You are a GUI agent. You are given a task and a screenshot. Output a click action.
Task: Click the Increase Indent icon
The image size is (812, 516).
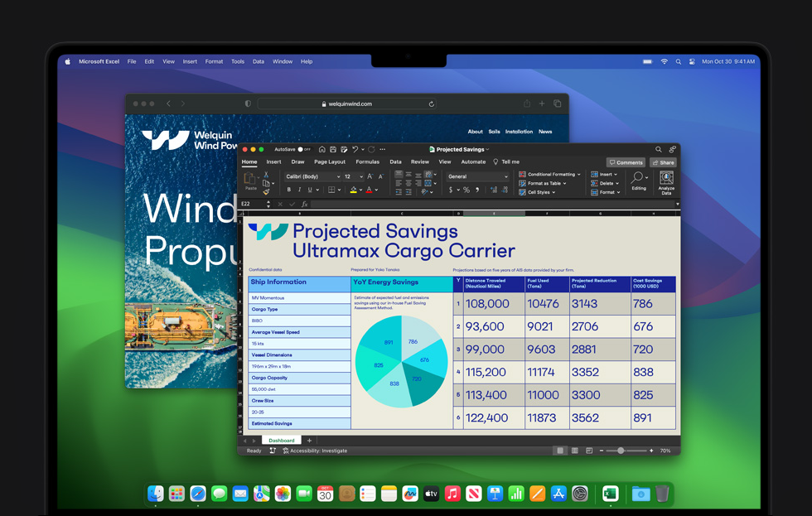coord(408,192)
